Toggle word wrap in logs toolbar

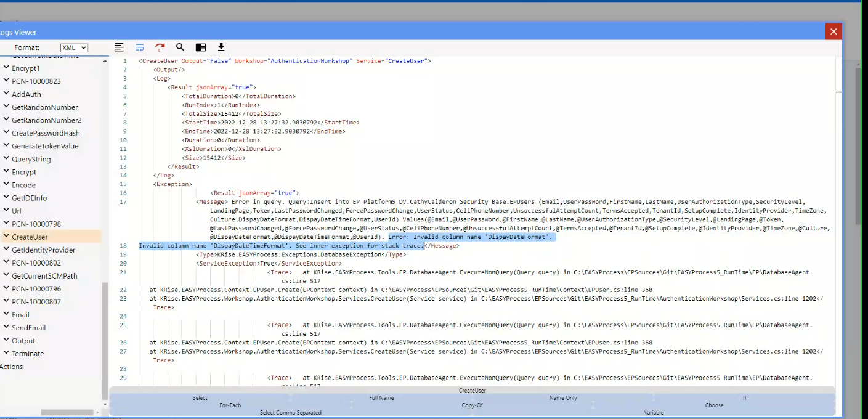pyautogui.click(x=140, y=47)
